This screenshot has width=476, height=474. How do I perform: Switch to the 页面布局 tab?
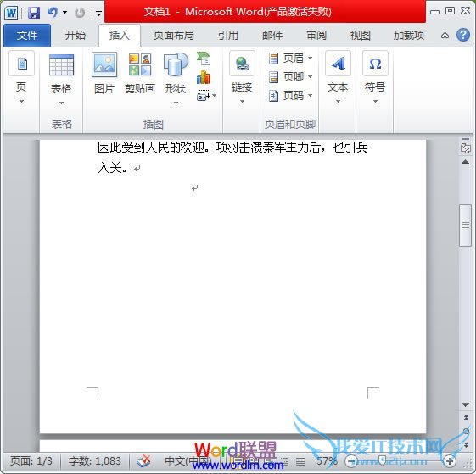173,36
